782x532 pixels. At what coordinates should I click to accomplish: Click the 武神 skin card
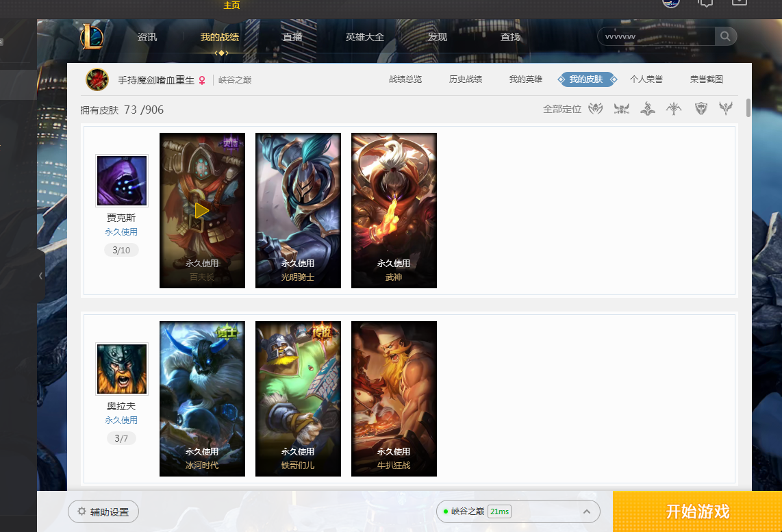click(x=394, y=210)
